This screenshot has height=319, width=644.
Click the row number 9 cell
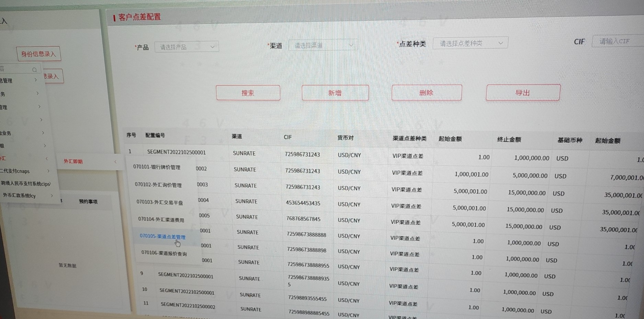tap(142, 273)
